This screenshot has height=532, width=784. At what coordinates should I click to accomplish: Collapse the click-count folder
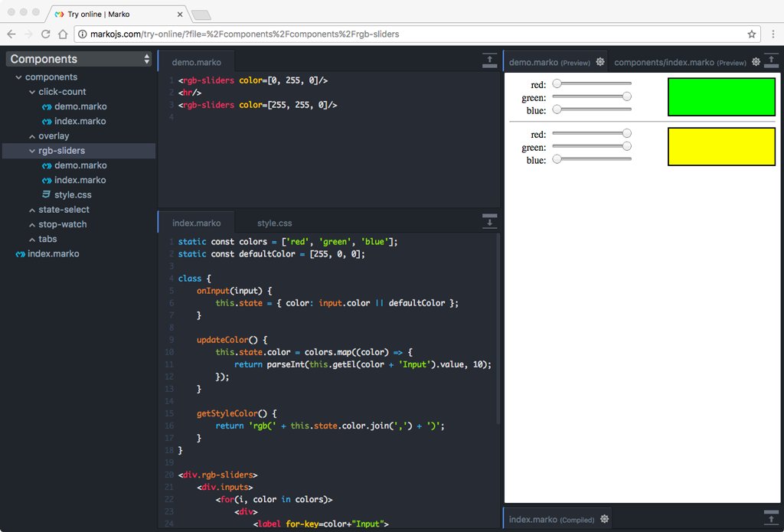(32, 92)
